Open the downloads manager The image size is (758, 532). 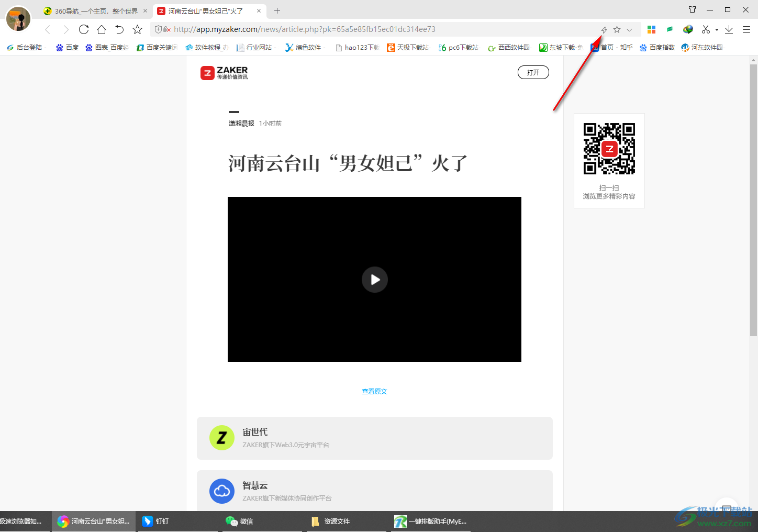729,29
